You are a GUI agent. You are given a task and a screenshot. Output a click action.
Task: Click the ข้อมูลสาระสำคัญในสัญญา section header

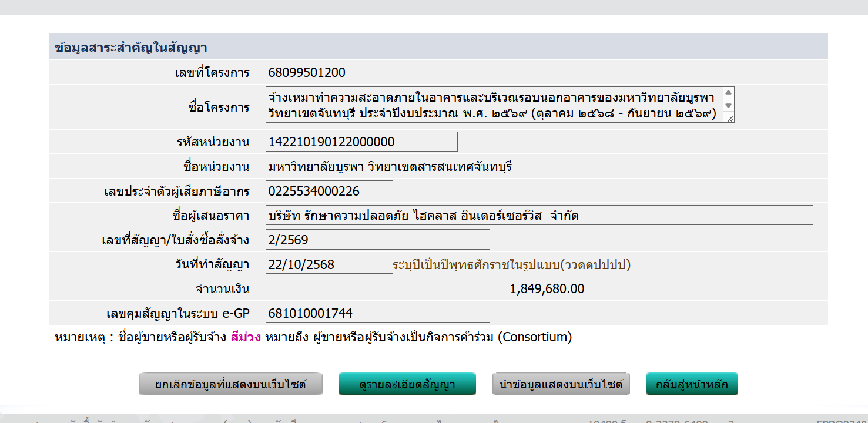131,48
